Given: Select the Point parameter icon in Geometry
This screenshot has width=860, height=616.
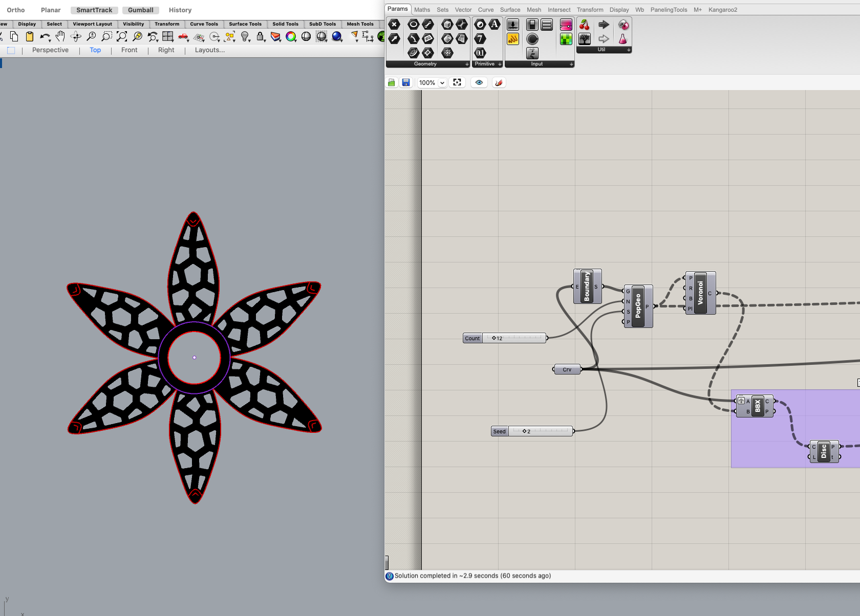Looking at the screenshot, I should tap(394, 24).
